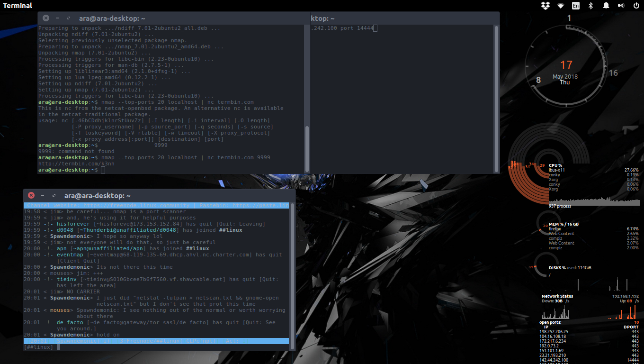Screen dimensions: 644x364
Task: Click the nmap terminal's vertical scrollbar thumb
Action: [307, 148]
